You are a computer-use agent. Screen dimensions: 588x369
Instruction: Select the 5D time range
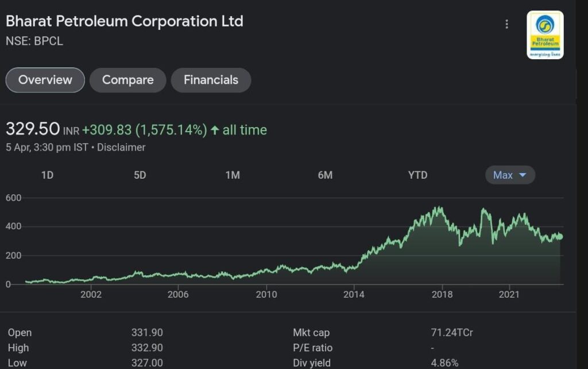tap(140, 175)
